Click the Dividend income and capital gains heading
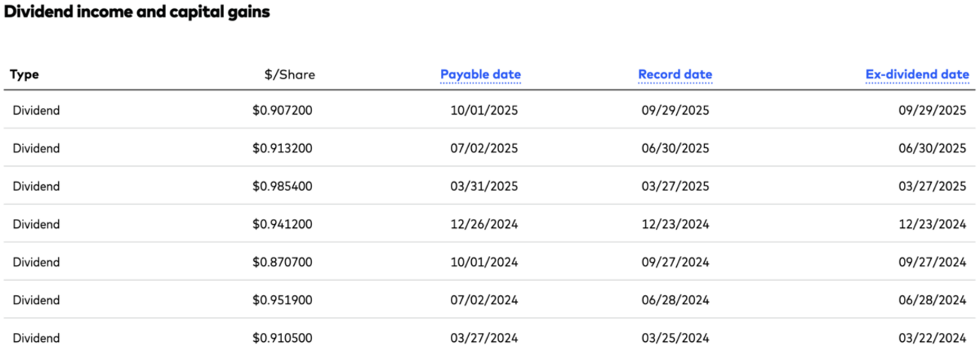The width and height of the screenshot is (980, 351). point(137,13)
